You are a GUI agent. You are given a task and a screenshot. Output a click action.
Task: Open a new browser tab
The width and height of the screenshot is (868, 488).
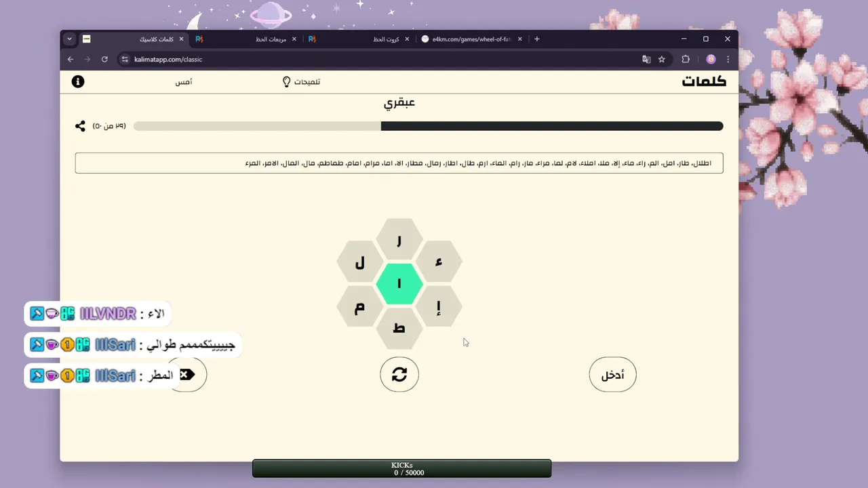[x=537, y=39]
